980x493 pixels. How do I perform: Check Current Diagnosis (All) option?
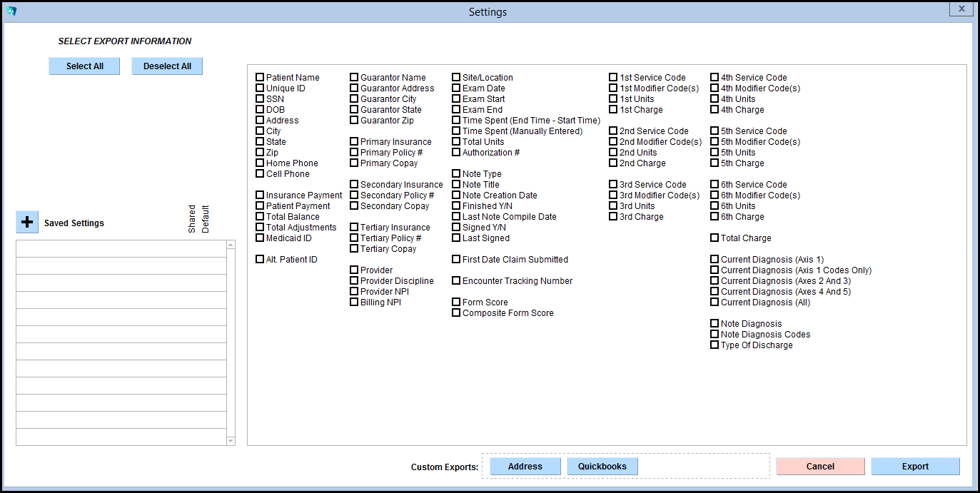click(714, 302)
